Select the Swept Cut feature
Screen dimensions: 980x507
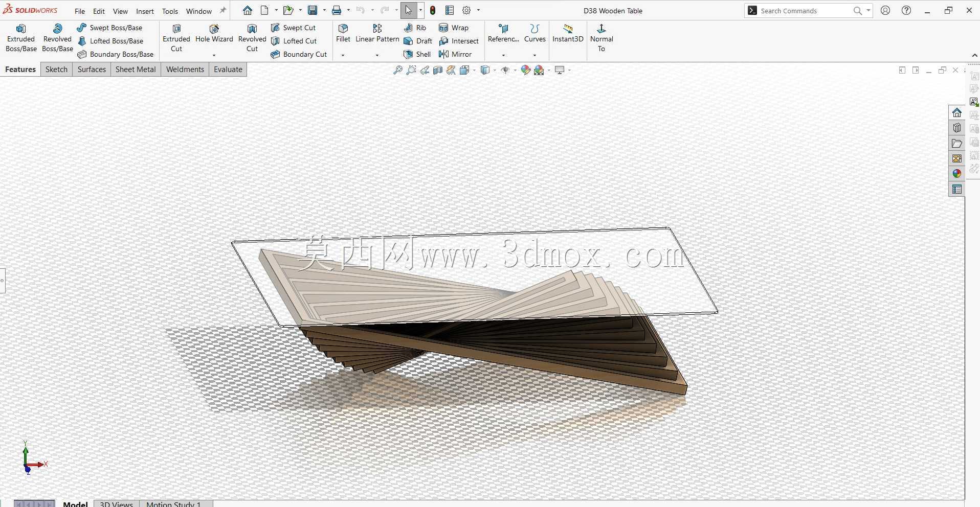tap(294, 28)
